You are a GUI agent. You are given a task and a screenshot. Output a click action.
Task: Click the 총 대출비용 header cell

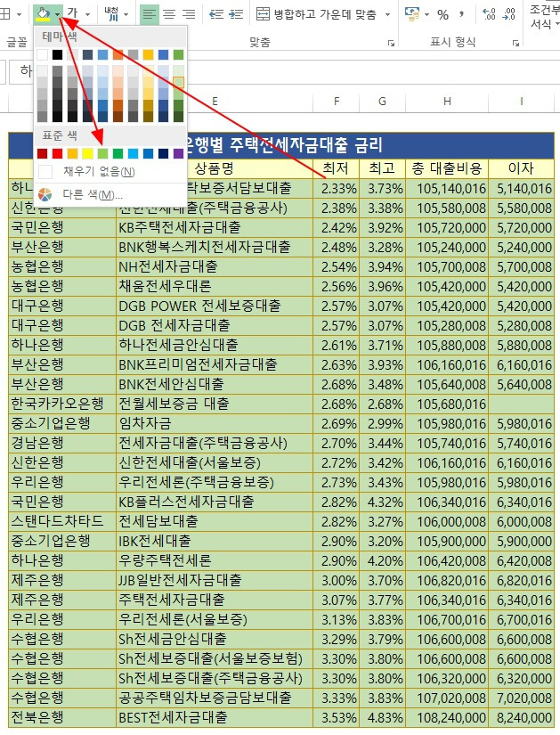447,168
